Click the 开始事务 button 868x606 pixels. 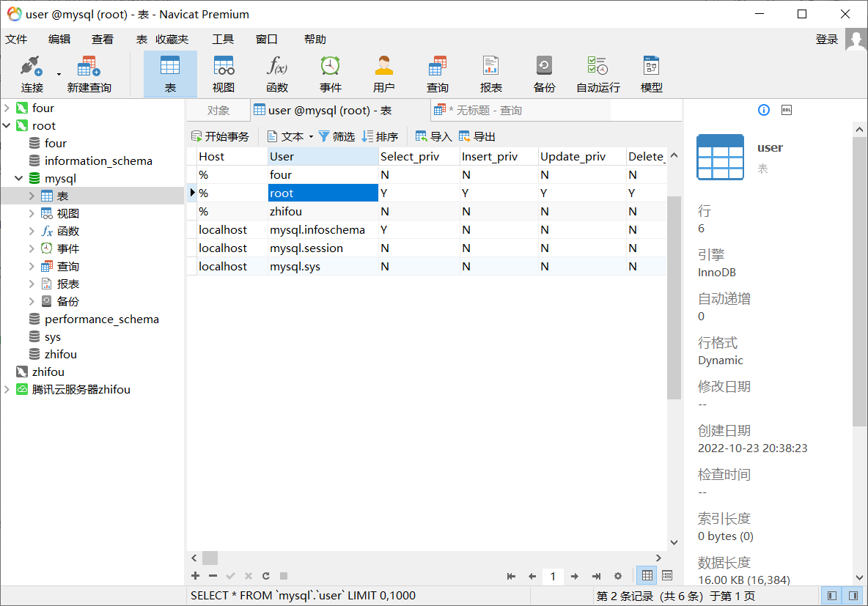click(x=221, y=137)
